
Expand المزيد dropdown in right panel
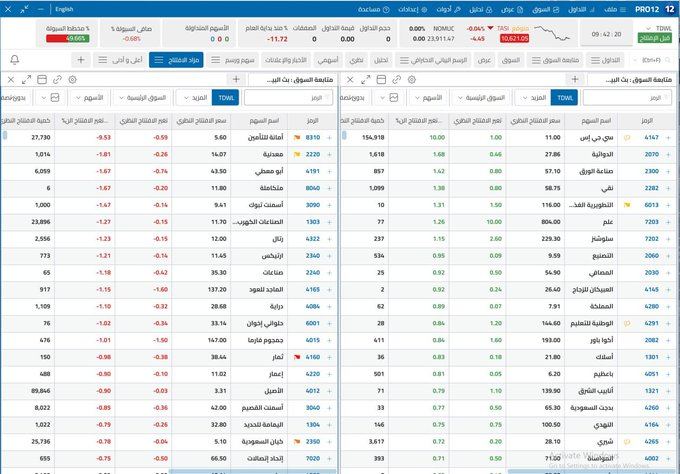[533, 98]
